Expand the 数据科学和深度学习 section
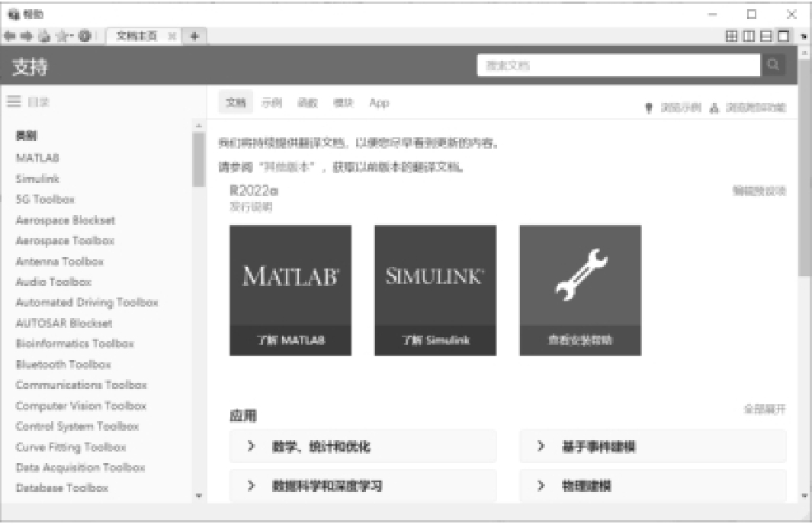Image resolution: width=812 pixels, height=524 pixels. point(362,486)
